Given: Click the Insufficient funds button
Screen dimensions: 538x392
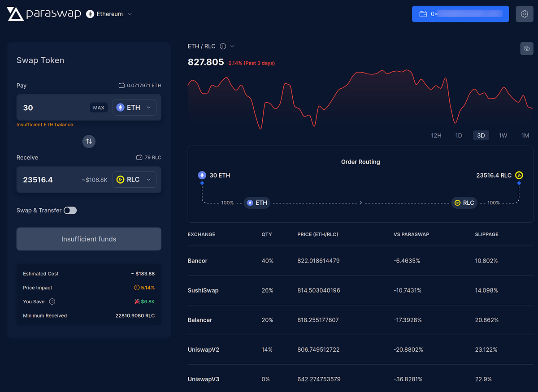Looking at the screenshot, I should 89,239.
